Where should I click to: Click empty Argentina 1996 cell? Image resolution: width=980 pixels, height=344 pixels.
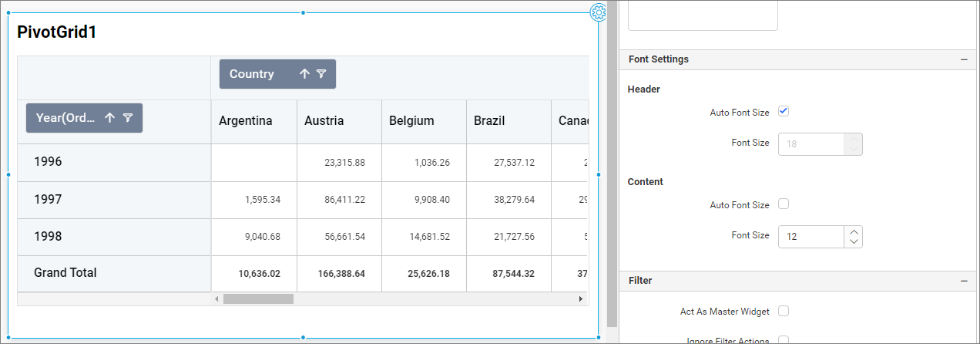(254, 163)
